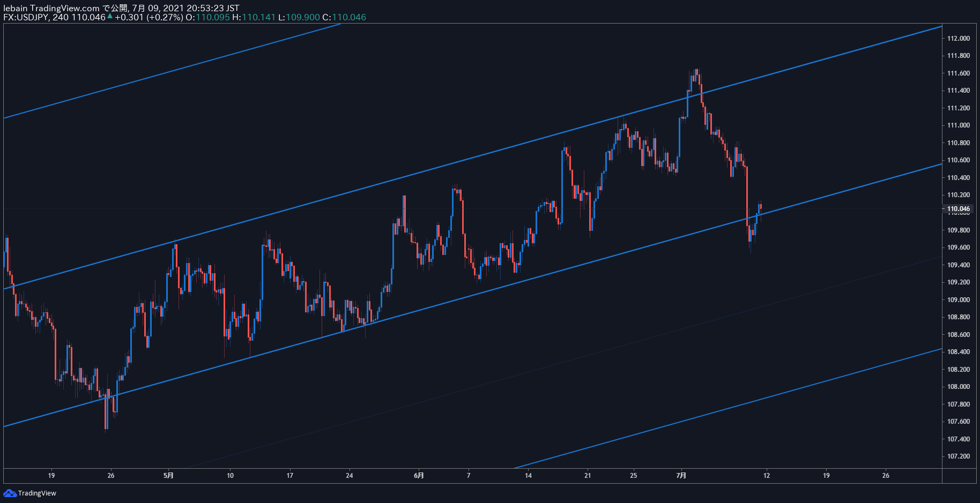Click the 107.400 price axis label
980x503 pixels.
(958, 439)
